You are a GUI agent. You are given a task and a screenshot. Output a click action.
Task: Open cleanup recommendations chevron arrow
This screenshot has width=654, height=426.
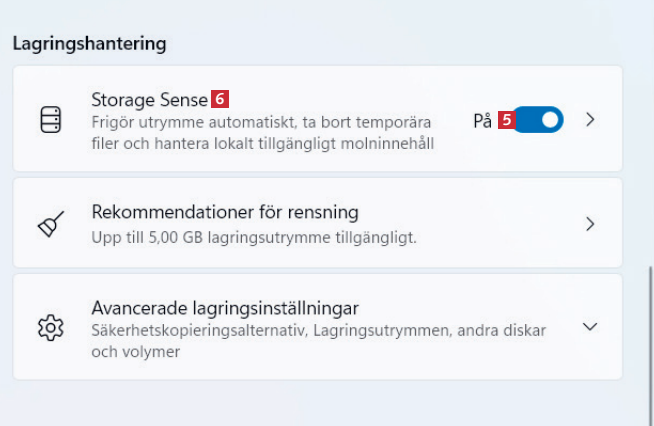pyautogui.click(x=590, y=224)
